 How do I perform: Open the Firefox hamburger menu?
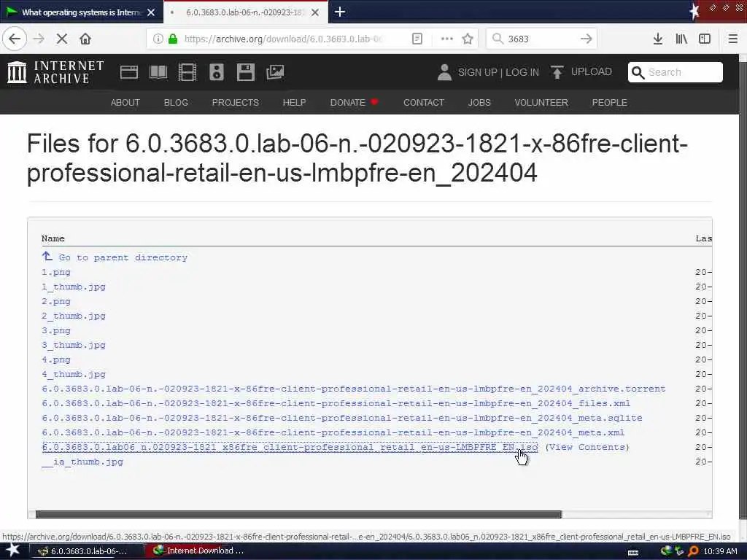pos(733,39)
